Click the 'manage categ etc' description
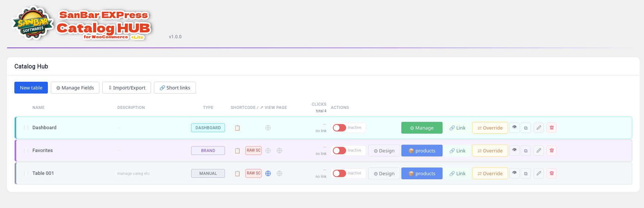This screenshot has width=644, height=208. [133, 173]
